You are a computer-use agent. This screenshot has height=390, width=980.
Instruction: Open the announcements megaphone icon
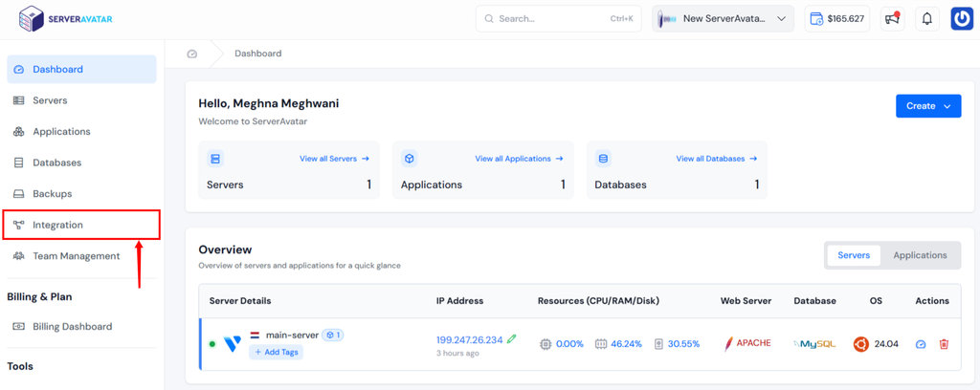[x=893, y=19]
